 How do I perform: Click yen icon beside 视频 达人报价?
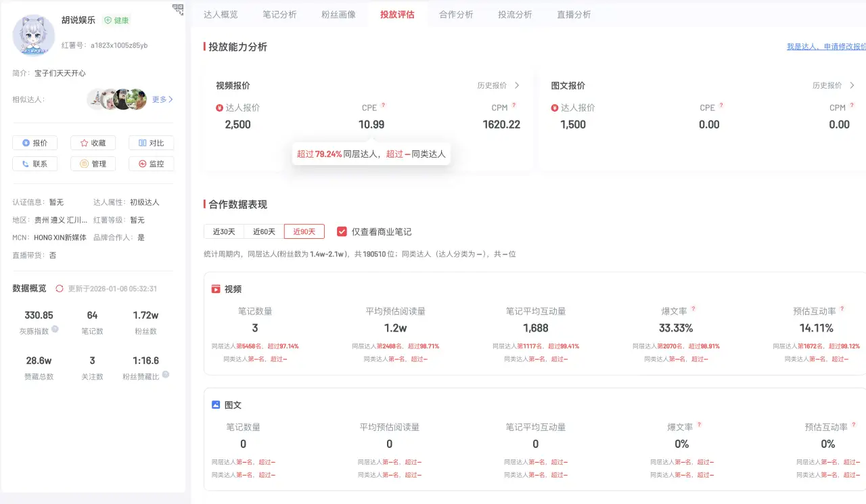219,108
